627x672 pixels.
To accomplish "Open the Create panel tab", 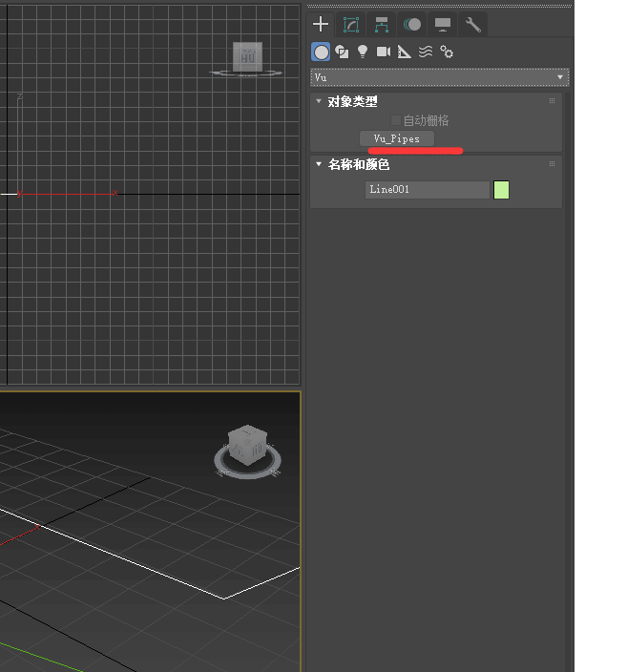I will tap(321, 25).
